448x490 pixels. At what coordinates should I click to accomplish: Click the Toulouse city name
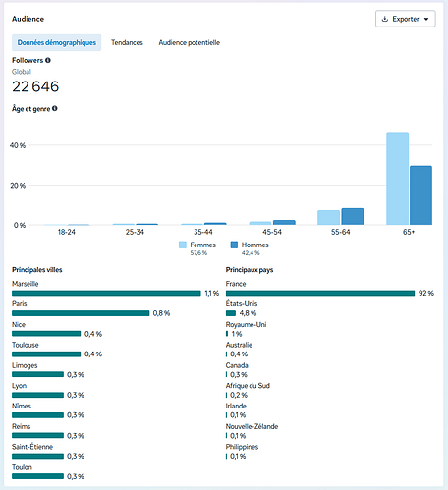tap(26, 345)
